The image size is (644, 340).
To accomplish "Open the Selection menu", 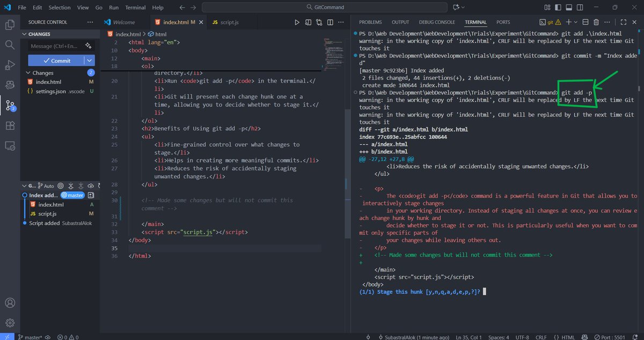I will 59,8.
